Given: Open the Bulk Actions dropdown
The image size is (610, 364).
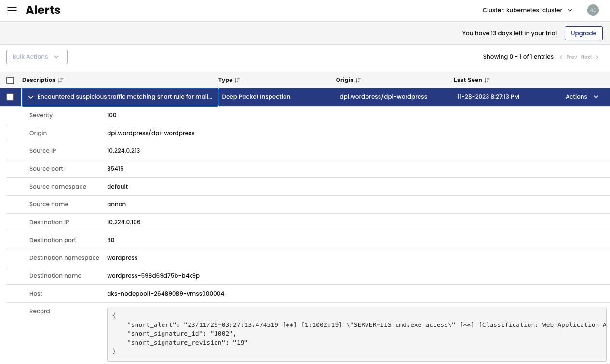Looking at the screenshot, I should (x=37, y=57).
